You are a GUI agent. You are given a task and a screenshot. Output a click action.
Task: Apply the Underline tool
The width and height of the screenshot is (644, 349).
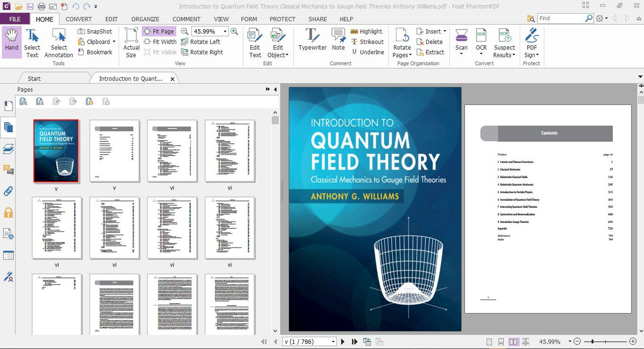[367, 52]
